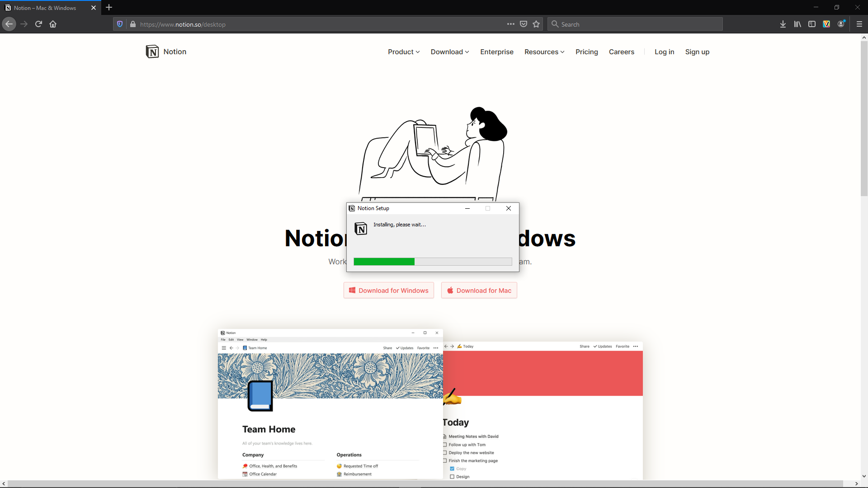Image resolution: width=868 pixels, height=488 pixels.
Task: Click the horizontal scroll right arrow
Action: [856, 484]
